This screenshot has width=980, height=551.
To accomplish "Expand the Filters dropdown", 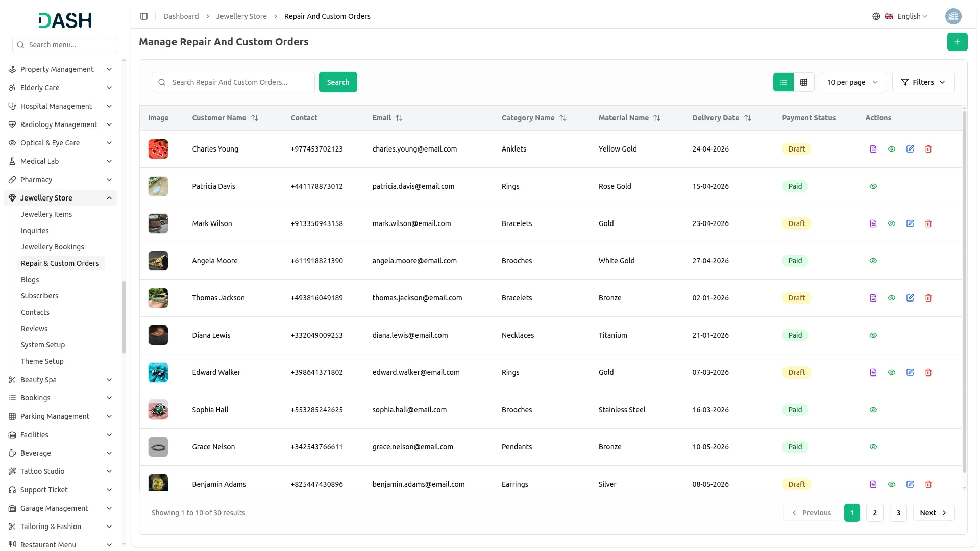I will [x=923, y=82].
